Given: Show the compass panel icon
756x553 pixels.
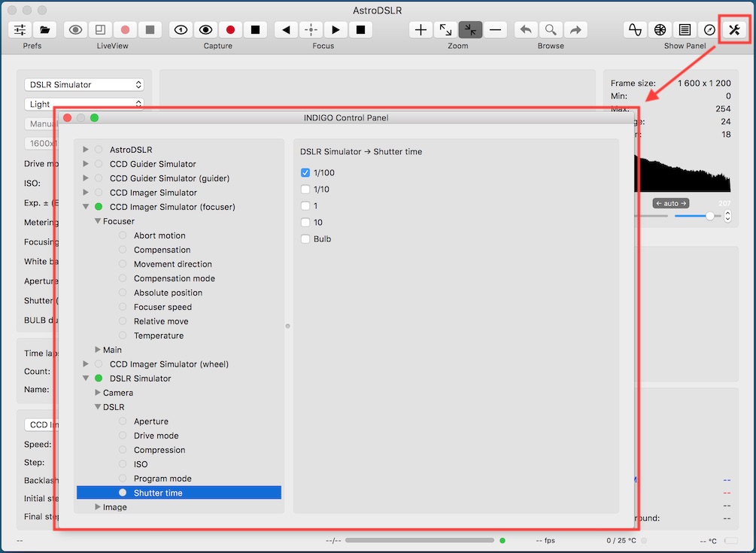Looking at the screenshot, I should (709, 30).
